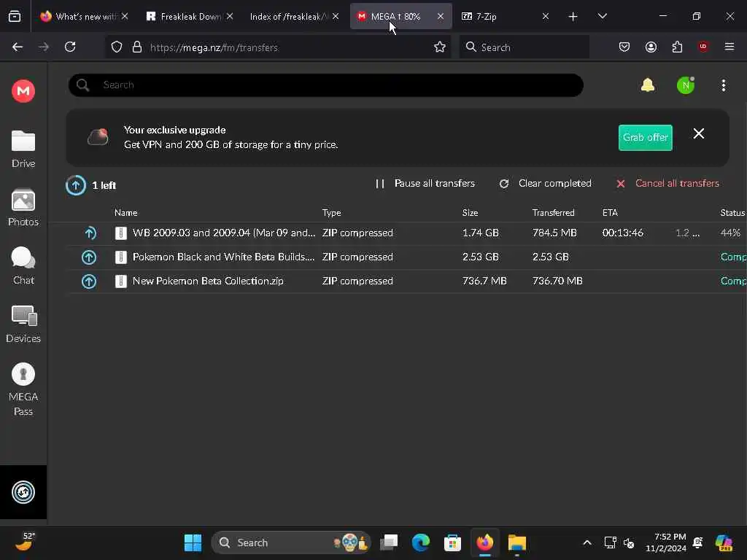The width and height of the screenshot is (747, 560).
Task: Close the Freakleak Downloads tab
Action: coord(230,17)
